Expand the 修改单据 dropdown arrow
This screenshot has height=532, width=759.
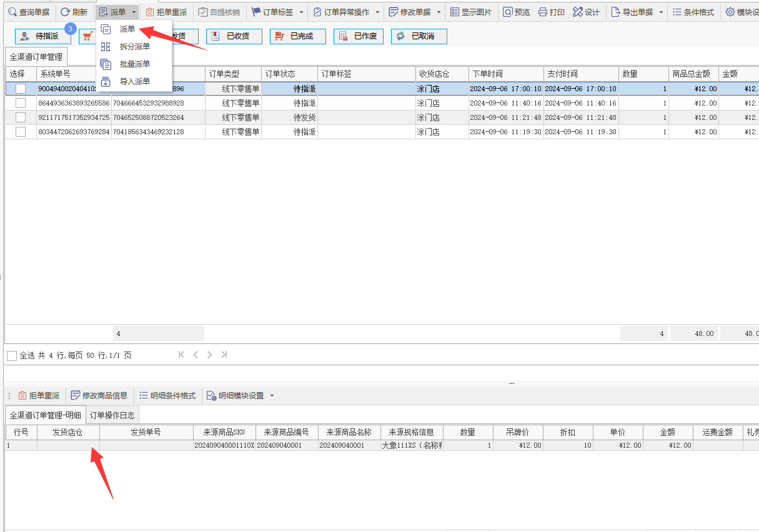[x=439, y=12]
